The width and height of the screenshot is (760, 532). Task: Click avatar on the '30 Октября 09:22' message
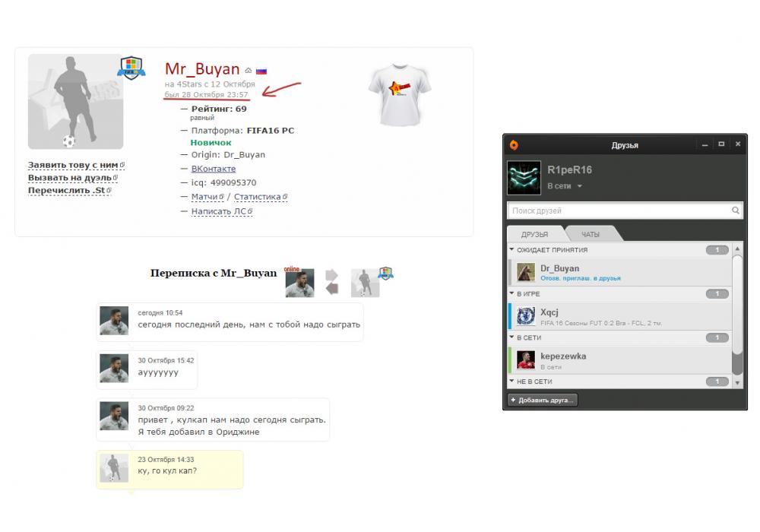(x=114, y=416)
